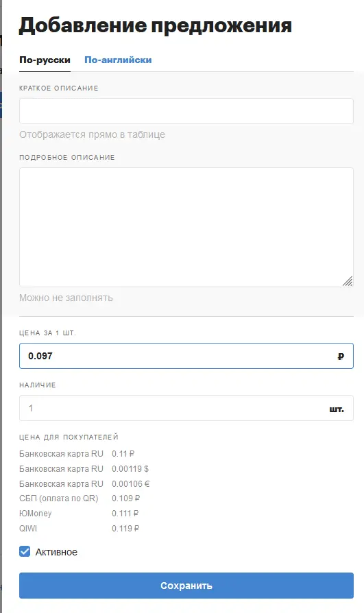Click the QIWI price row
The height and width of the screenshot is (613, 364).
[80, 529]
